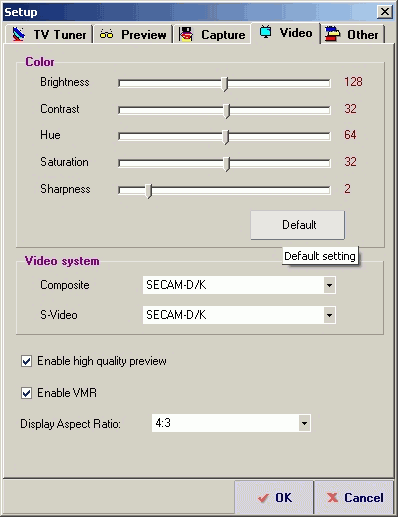Go to the Capture tab

(x=212, y=34)
